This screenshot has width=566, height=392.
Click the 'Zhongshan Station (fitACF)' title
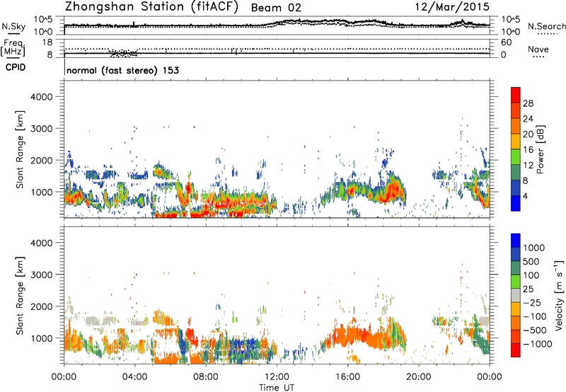point(151,7)
